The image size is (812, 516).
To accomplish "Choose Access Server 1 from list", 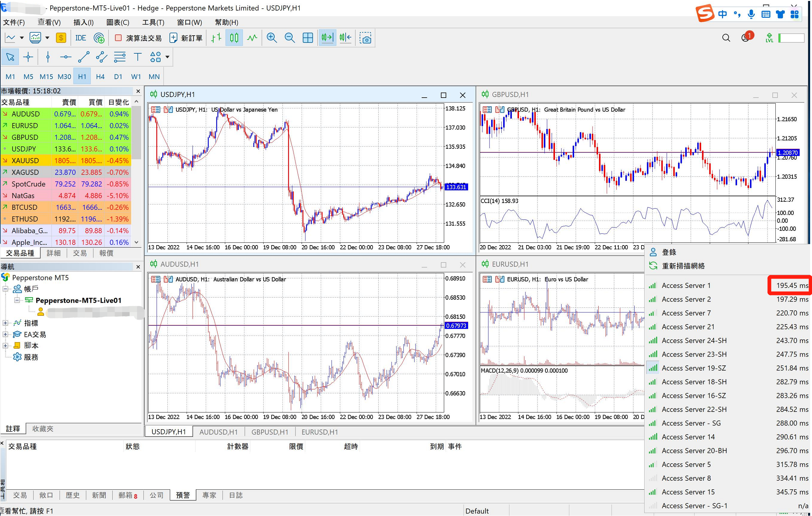I will tap(728, 285).
